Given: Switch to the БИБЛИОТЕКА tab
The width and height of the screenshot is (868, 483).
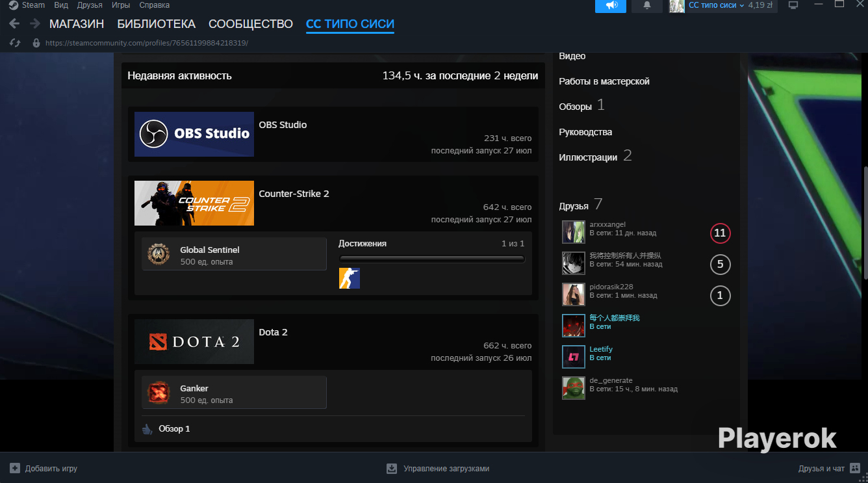Looking at the screenshot, I should (156, 24).
